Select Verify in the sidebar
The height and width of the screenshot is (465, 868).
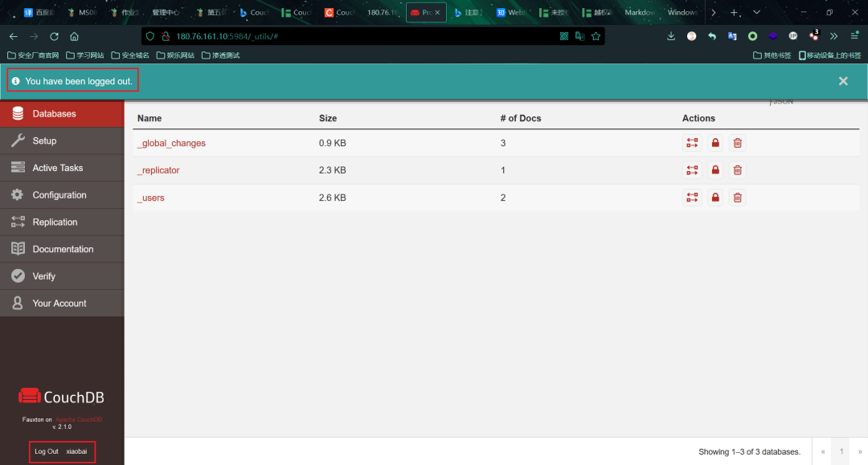click(62, 276)
